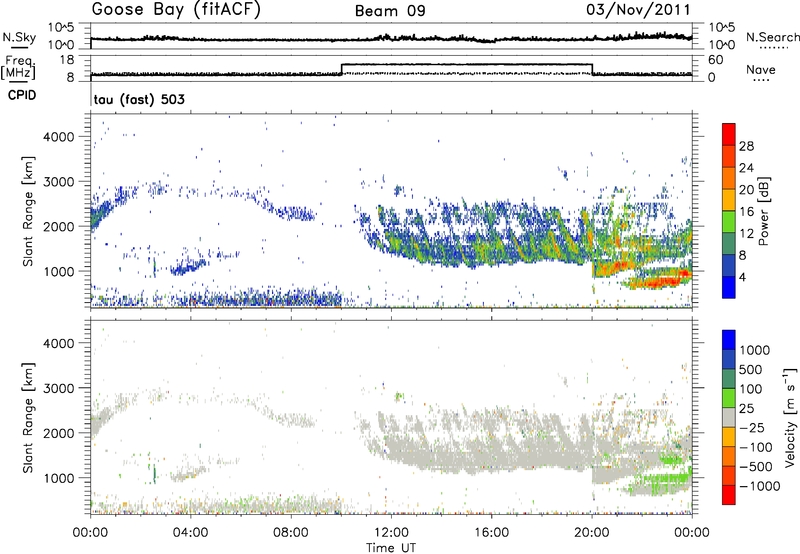Click the raised frequency step line between 10:00 and 20:00

tap(466, 64)
